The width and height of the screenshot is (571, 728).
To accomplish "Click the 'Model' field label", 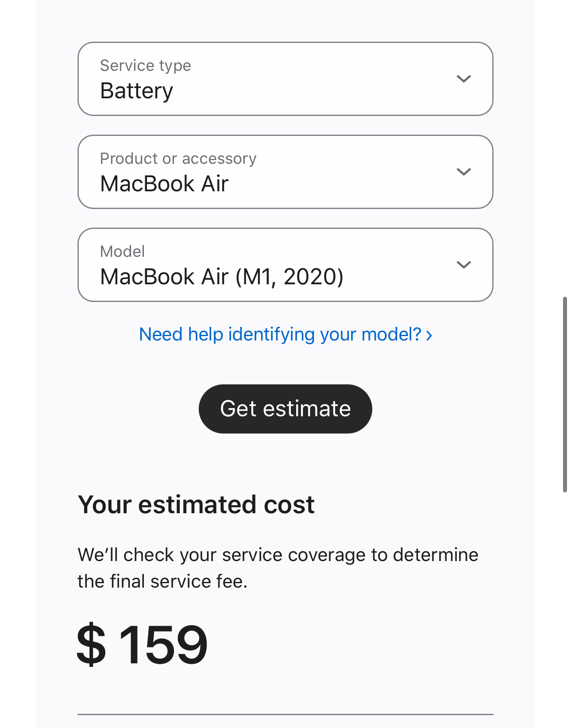I will [x=122, y=252].
